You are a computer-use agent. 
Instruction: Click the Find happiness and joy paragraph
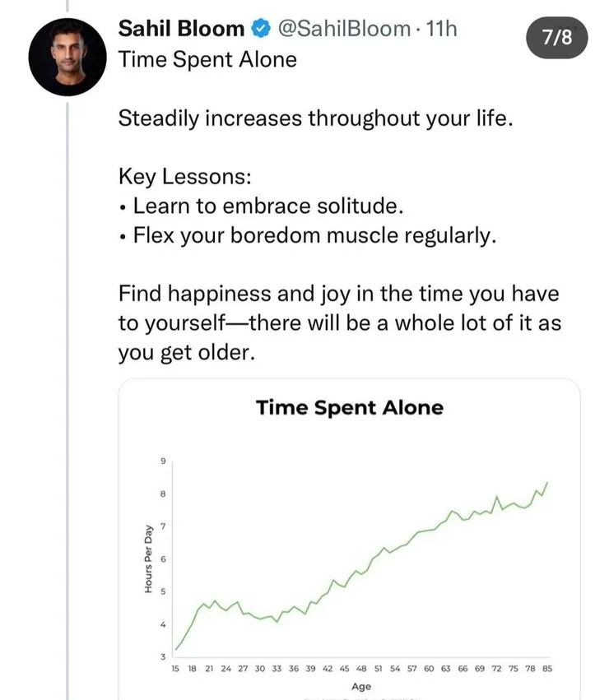[339, 322]
